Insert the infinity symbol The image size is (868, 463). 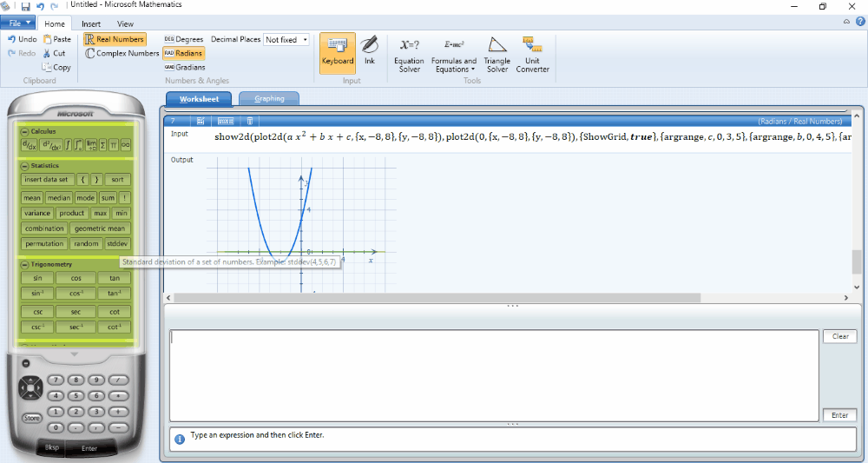pyautogui.click(x=126, y=145)
